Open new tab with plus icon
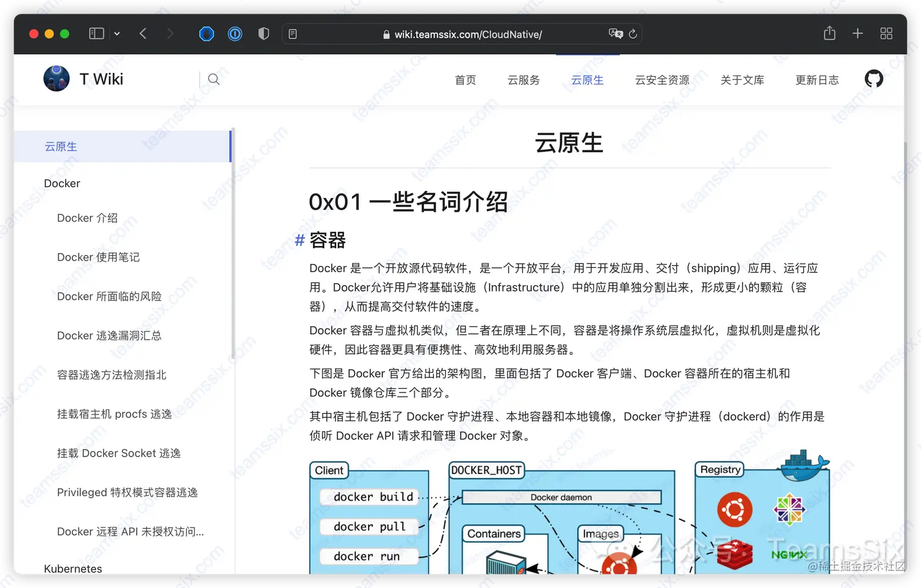The image size is (921, 588). [x=858, y=33]
